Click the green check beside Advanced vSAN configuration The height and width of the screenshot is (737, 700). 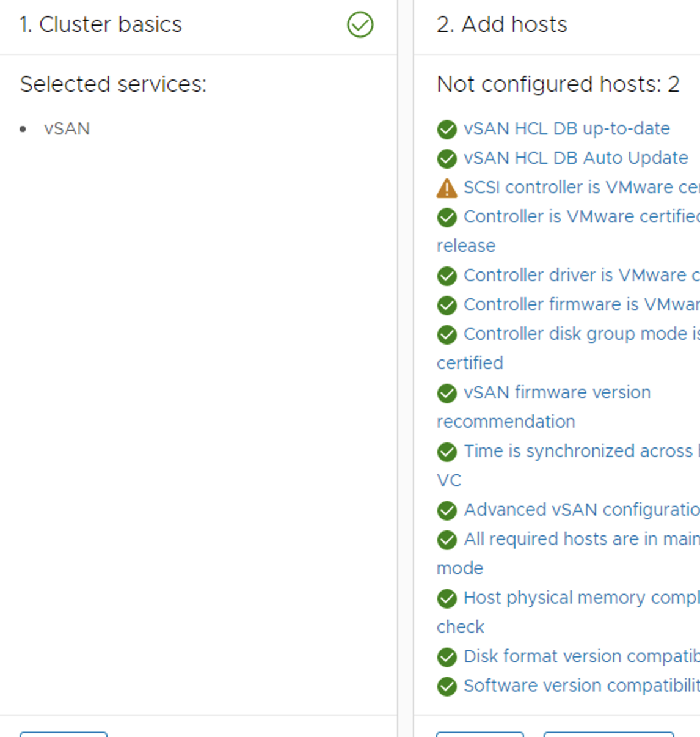[447, 510]
